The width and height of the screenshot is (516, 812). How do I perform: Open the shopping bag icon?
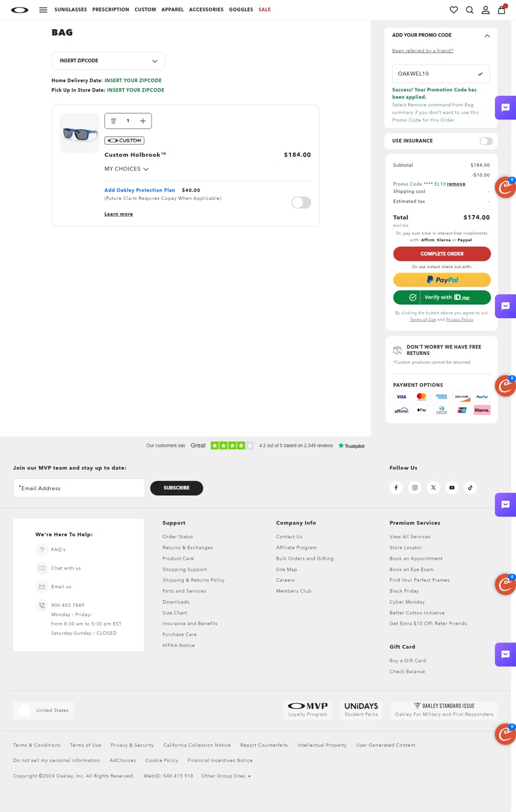(x=502, y=9)
